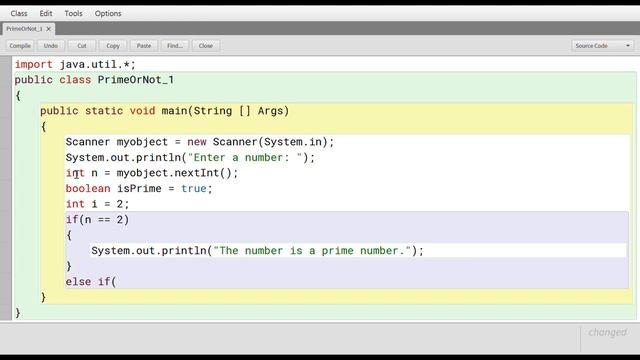Click the Compile button

pos(20,46)
